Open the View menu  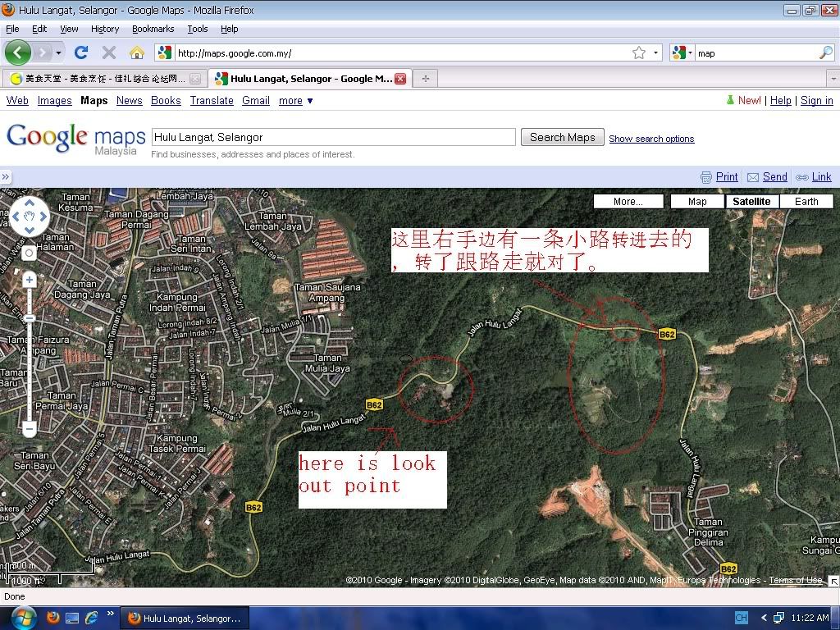[x=69, y=29]
